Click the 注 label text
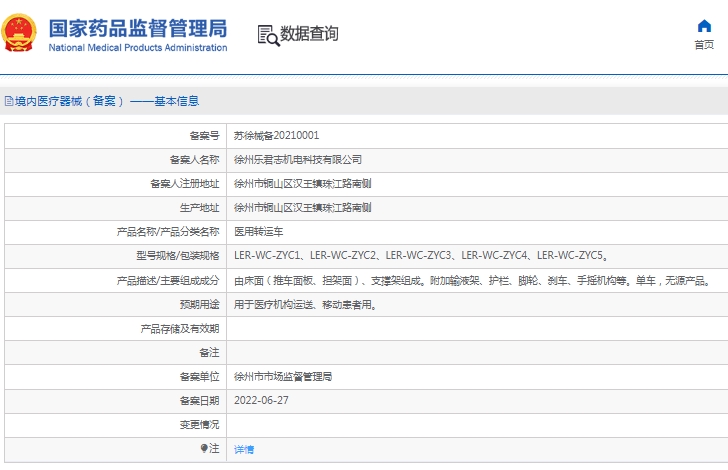728x470 pixels. click(214, 448)
